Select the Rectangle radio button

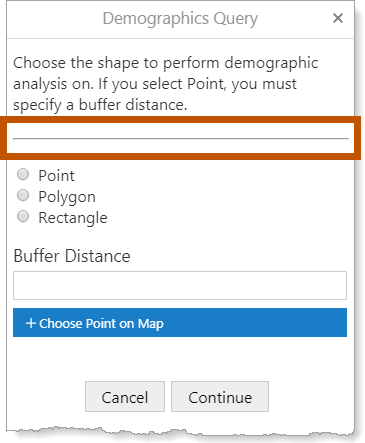[x=23, y=216]
